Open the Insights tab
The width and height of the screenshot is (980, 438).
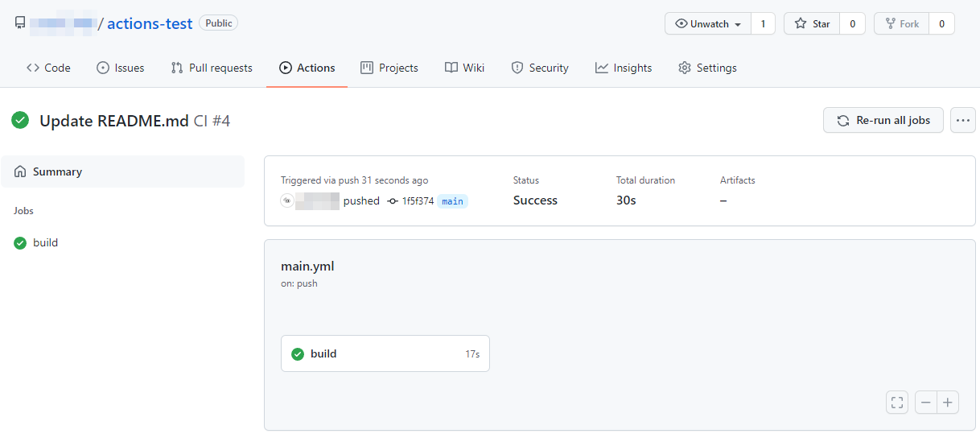click(x=624, y=68)
